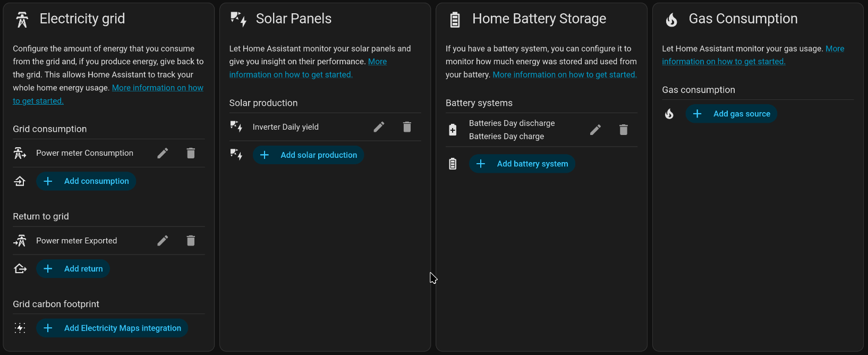Edit the Batteries battery system
Screen dimensions: 868x355
click(x=595, y=130)
